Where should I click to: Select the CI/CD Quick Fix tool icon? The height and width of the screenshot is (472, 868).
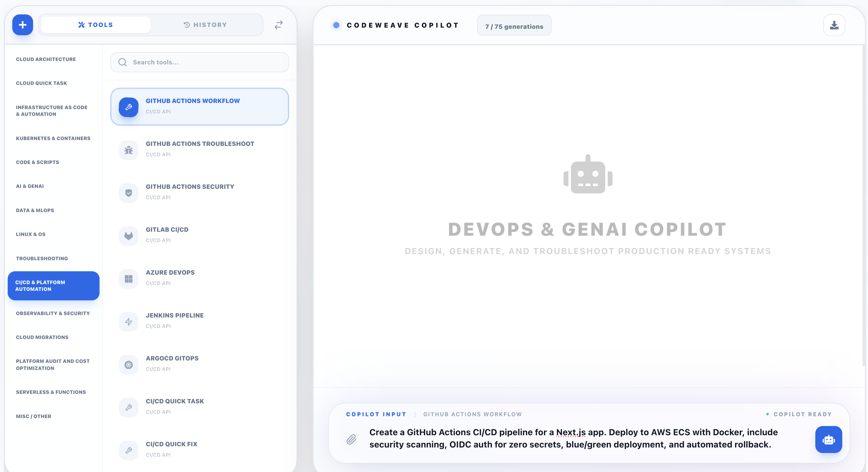coord(128,450)
